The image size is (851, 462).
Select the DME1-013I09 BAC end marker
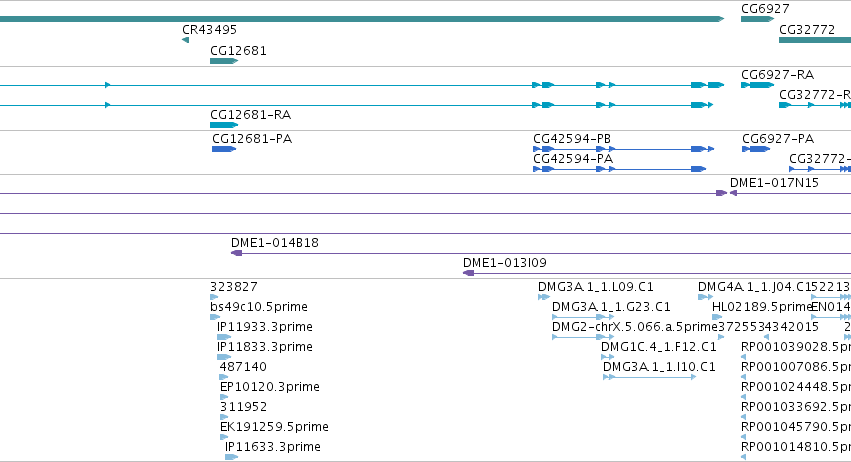coord(468,273)
